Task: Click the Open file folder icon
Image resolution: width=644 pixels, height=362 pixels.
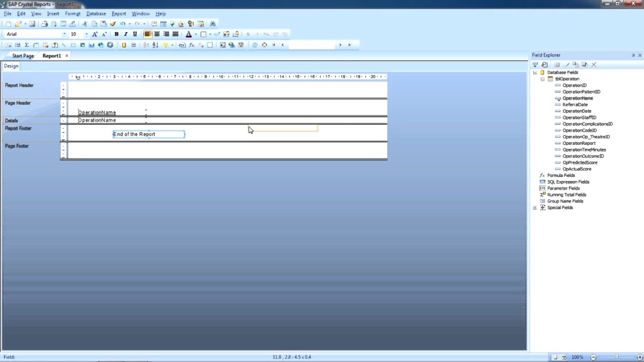Action: tap(18, 24)
